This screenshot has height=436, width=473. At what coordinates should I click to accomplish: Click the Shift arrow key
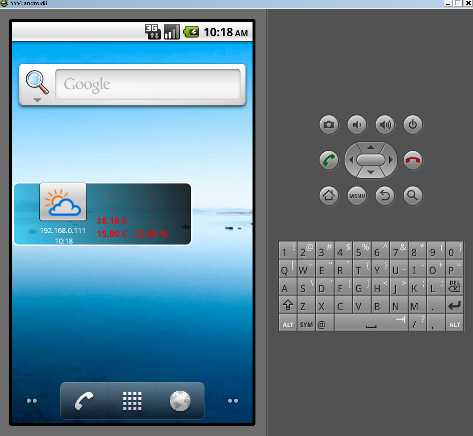point(287,305)
